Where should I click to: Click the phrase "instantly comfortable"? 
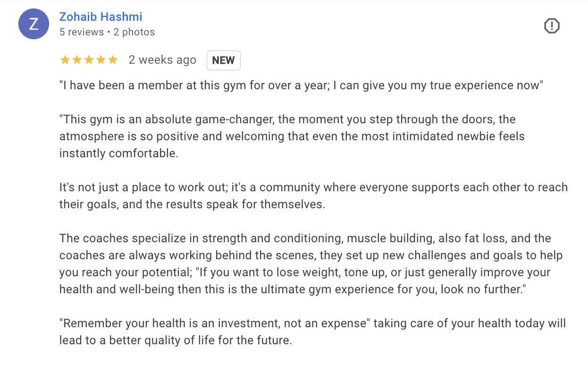point(118,154)
